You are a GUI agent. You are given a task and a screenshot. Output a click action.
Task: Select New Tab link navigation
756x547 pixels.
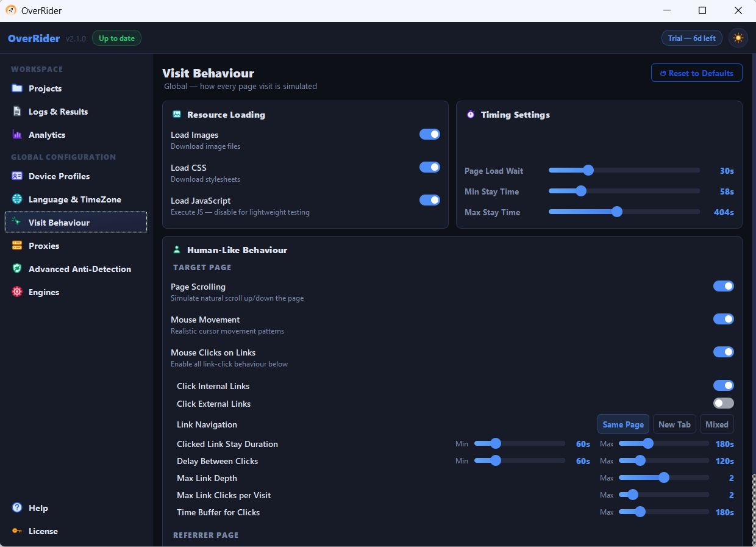pos(674,424)
